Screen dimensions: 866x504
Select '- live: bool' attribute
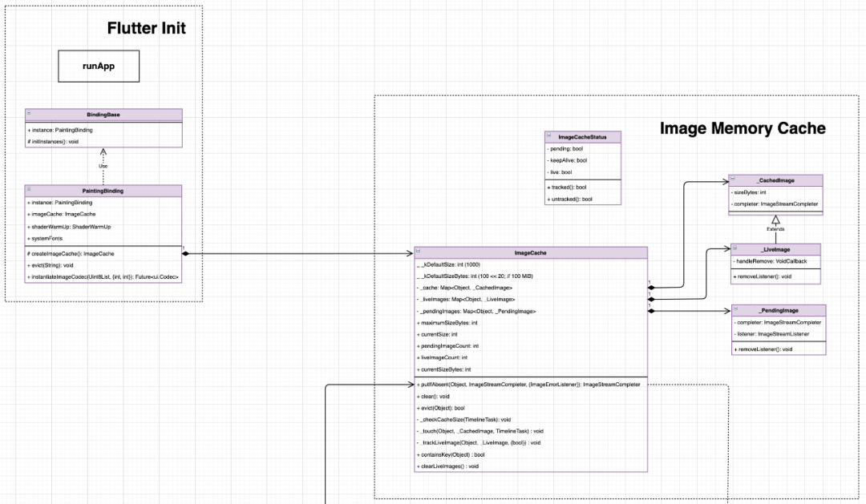point(583,172)
